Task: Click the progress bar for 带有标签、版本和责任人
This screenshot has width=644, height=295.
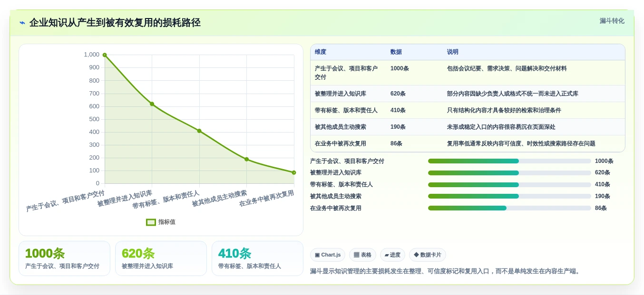Action: click(x=509, y=185)
